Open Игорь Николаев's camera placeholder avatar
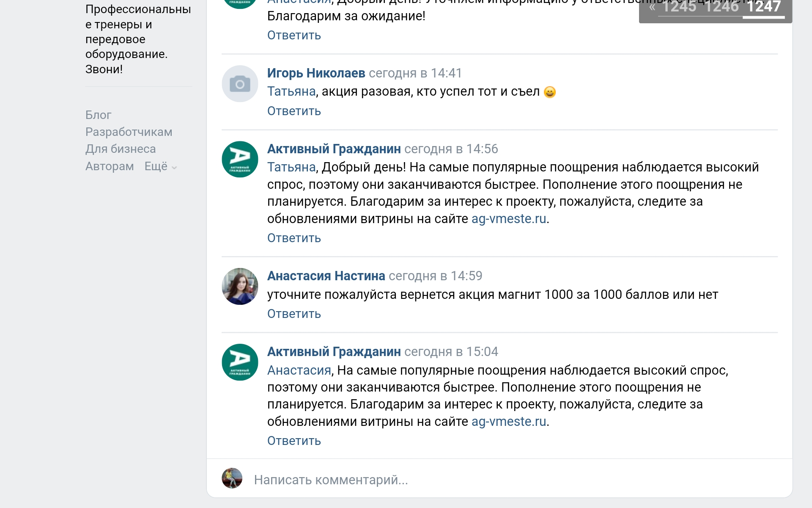The image size is (812, 508). coord(240,83)
